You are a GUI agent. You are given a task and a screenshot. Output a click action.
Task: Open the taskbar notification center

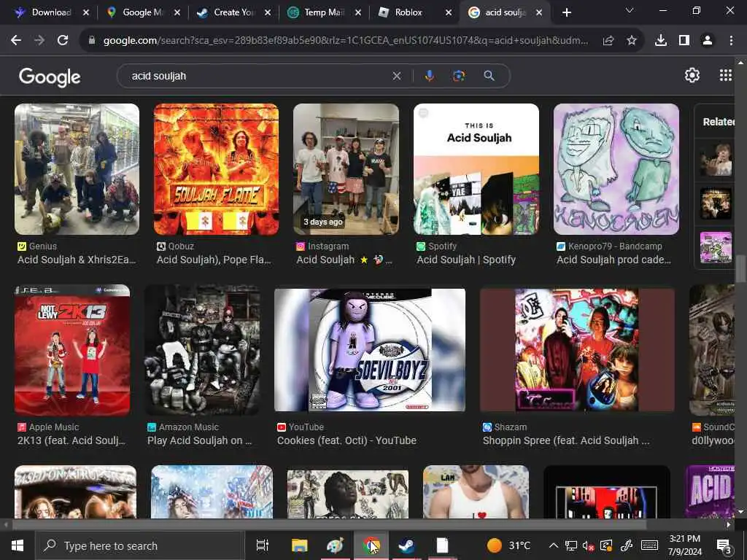tap(724, 545)
